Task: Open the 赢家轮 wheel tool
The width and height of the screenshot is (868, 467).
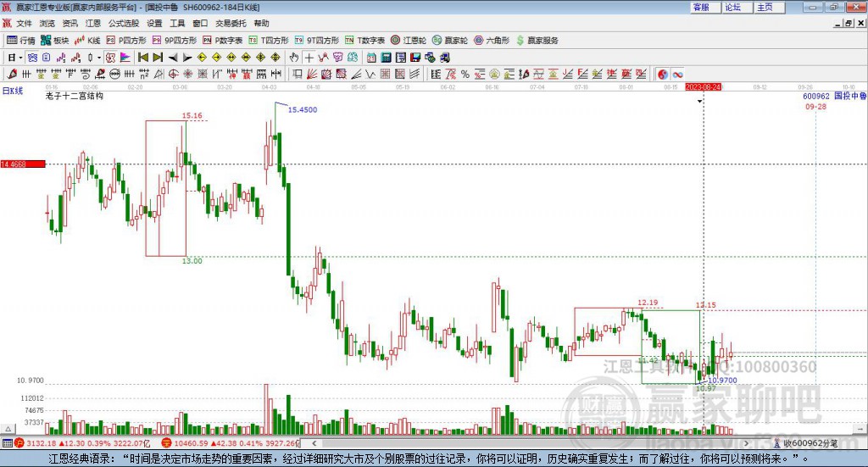Action: click(x=450, y=41)
